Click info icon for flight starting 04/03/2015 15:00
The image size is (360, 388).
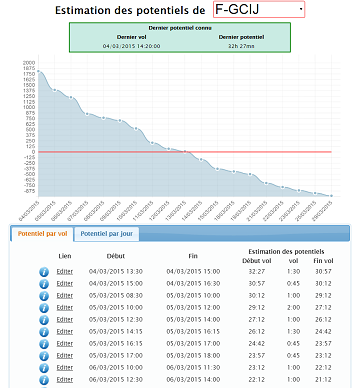pos(44,284)
